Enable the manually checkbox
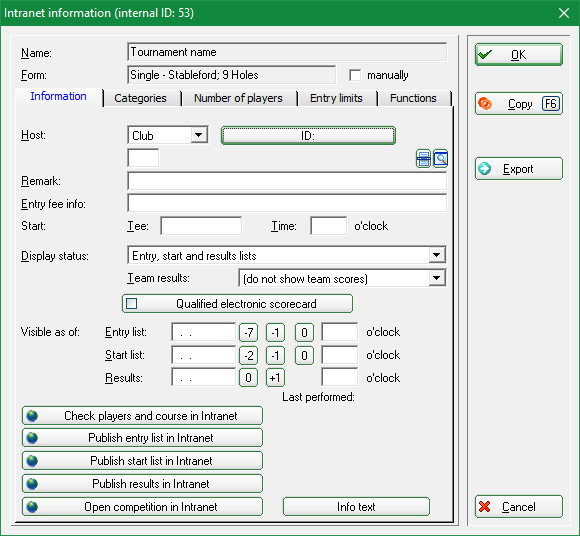The image size is (580, 536). [355, 75]
